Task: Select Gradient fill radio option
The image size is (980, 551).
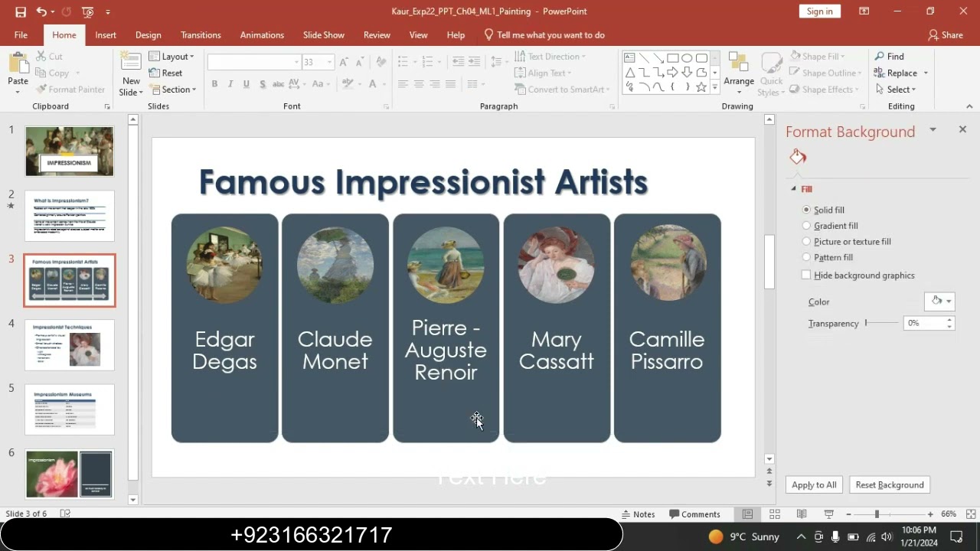Action: point(830,226)
